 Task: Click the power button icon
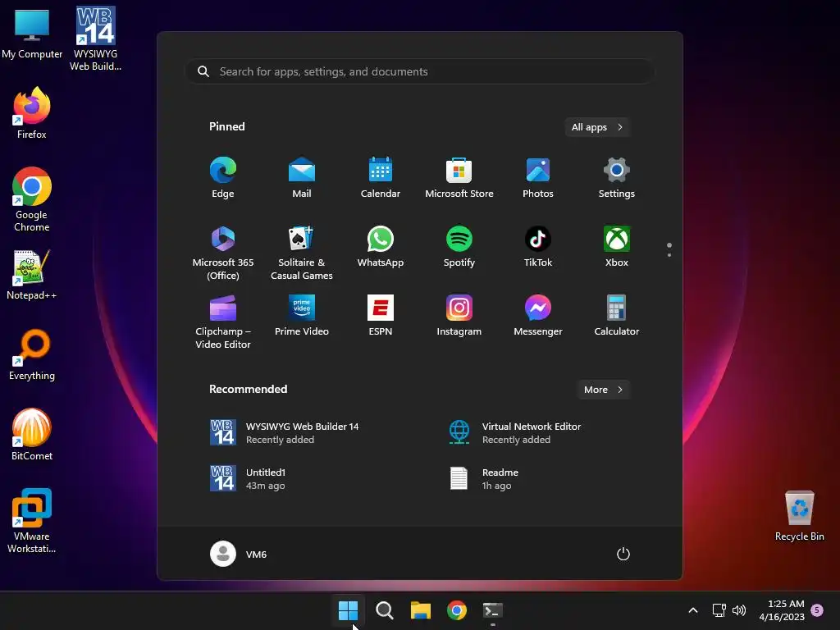point(623,554)
